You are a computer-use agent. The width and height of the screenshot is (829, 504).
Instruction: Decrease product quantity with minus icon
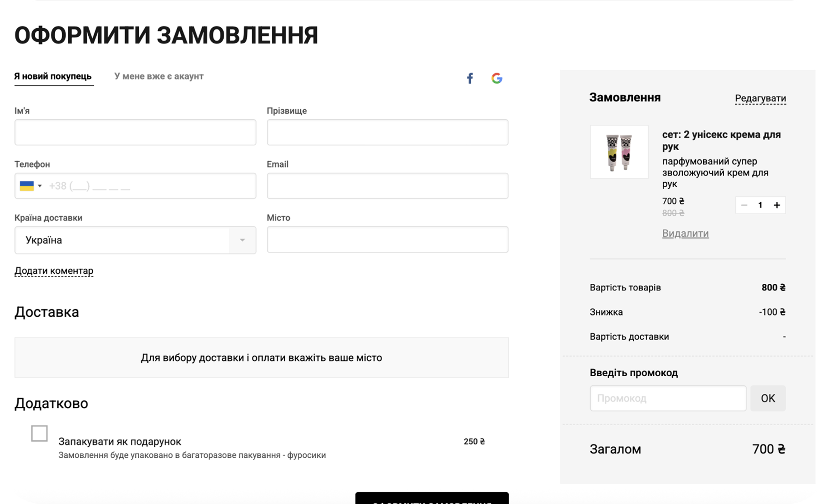[x=744, y=205]
